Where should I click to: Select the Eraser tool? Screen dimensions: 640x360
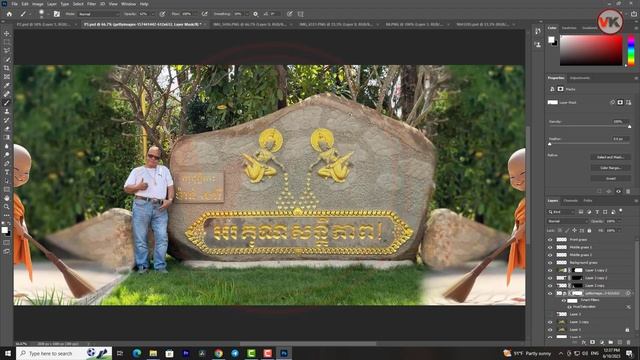coord(7,129)
